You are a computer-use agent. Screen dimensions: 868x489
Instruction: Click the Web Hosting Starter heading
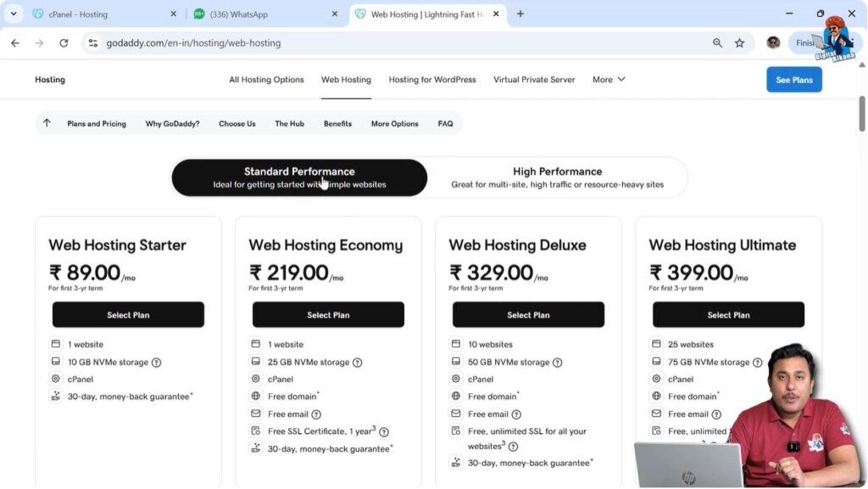click(x=117, y=245)
